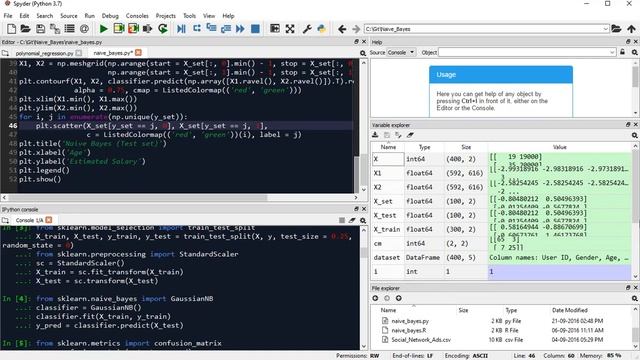Screen dimensions: 640x360
Task: Sort variables by Size column
Action: (466, 147)
